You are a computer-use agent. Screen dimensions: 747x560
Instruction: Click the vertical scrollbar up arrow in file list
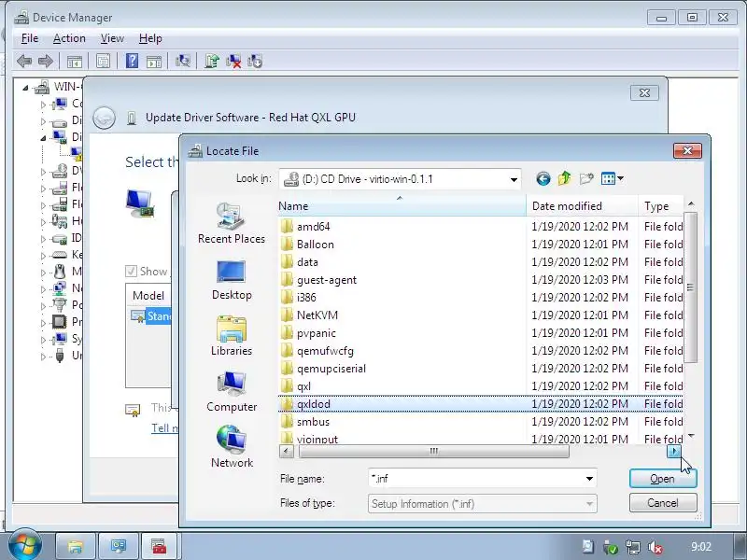691,204
